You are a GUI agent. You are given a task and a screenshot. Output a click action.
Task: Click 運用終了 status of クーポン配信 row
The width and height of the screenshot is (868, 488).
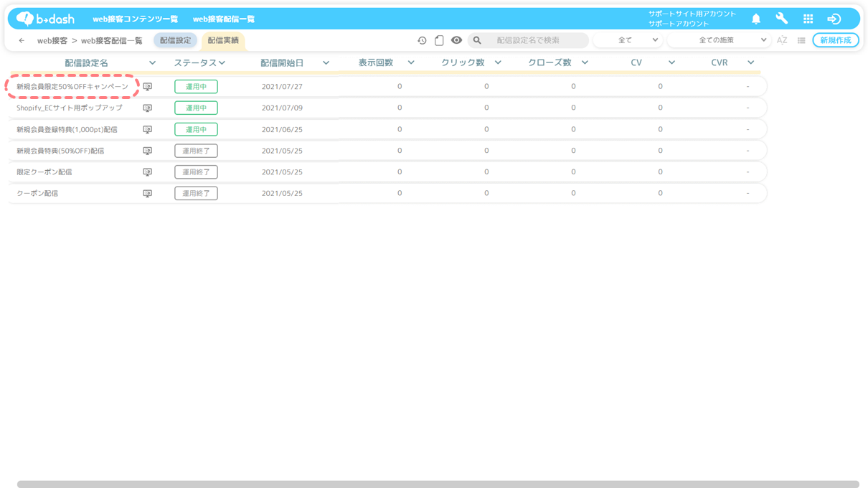point(196,193)
